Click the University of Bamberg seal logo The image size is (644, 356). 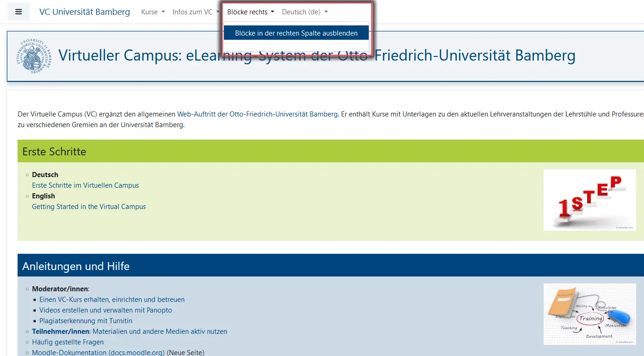(34, 55)
